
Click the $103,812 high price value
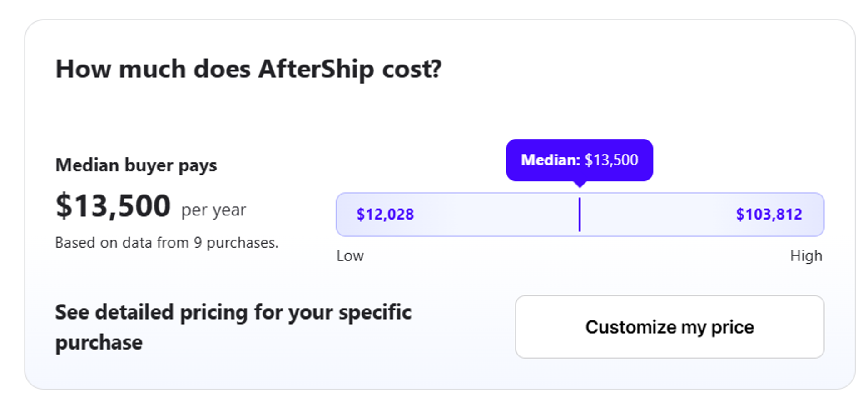[769, 214]
